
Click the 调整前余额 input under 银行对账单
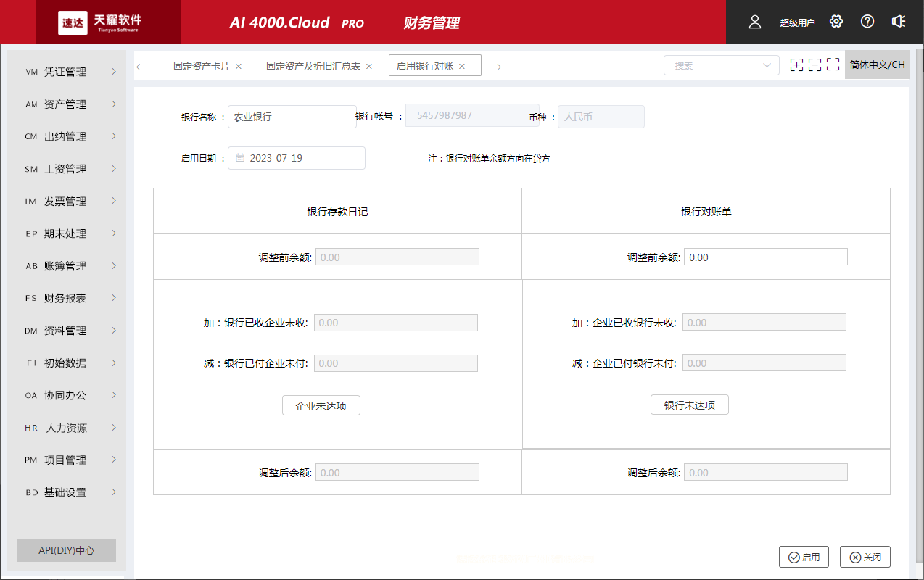tap(765, 256)
